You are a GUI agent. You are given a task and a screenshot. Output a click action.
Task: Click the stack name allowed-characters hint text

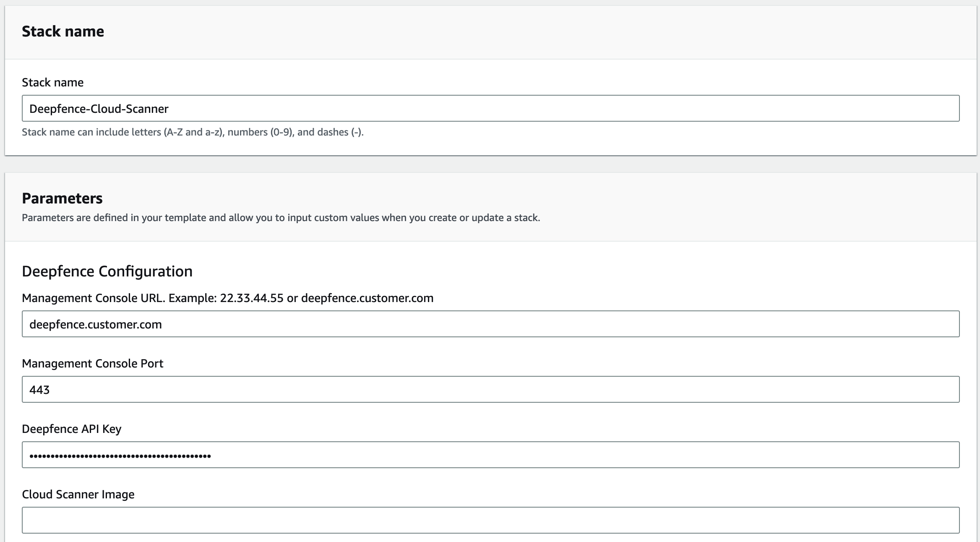(x=193, y=132)
